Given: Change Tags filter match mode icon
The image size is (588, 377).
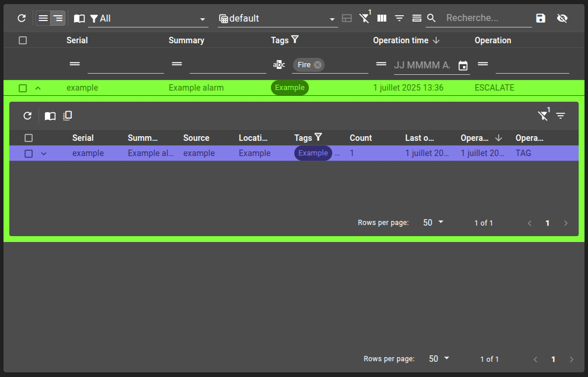Looking at the screenshot, I should [279, 64].
